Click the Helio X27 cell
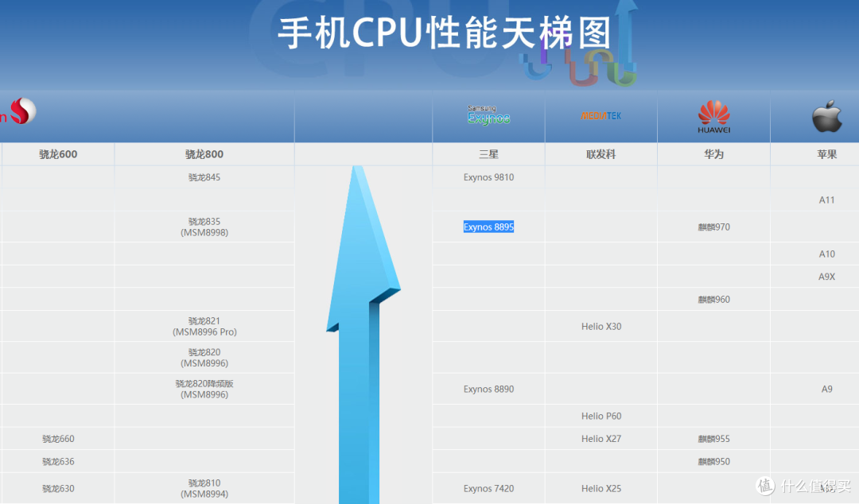This screenshot has width=859, height=504. point(601,438)
